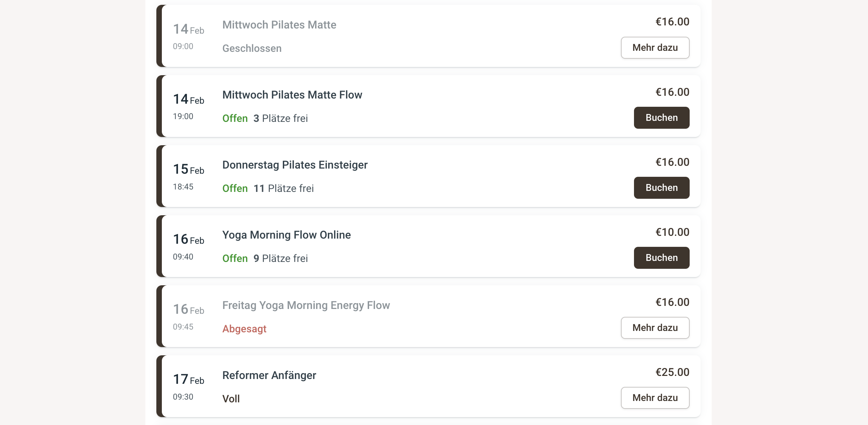Screen dimensions: 868x425
Task: Open the Mittwoch Pilates Matte Flow title
Action: (292, 95)
